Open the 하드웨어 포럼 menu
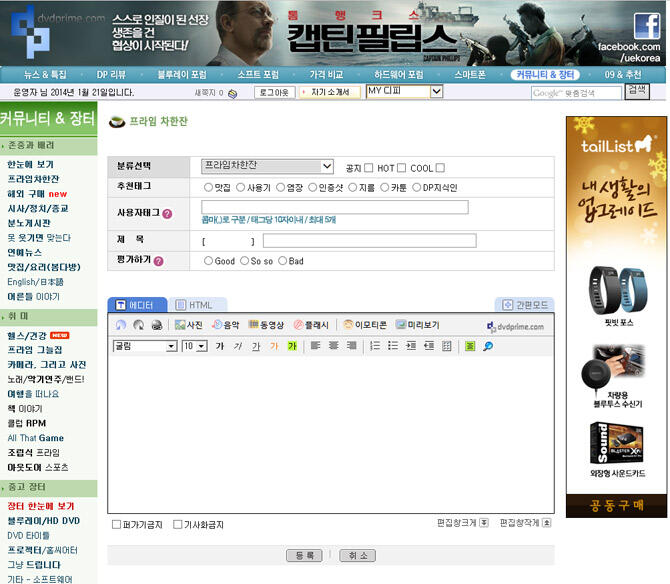This screenshot has height=584, width=670. click(399, 75)
